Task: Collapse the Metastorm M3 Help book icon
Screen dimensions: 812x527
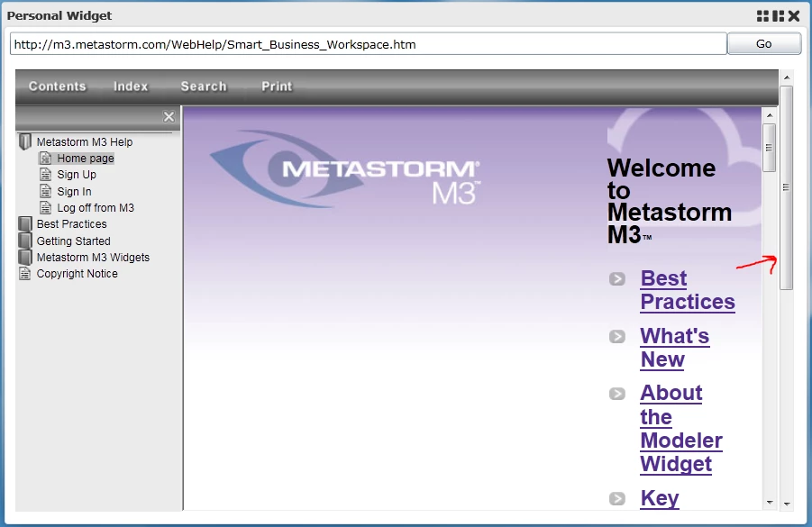Action: 25,141
